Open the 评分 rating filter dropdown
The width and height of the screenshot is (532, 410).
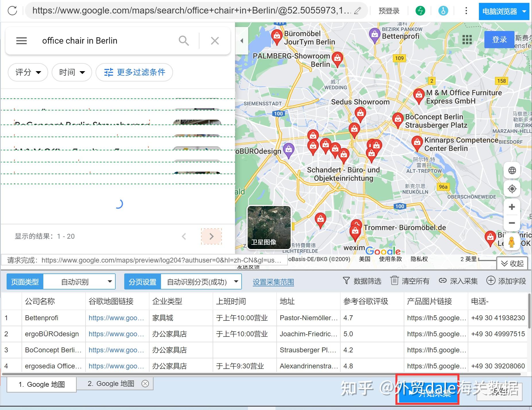point(28,72)
